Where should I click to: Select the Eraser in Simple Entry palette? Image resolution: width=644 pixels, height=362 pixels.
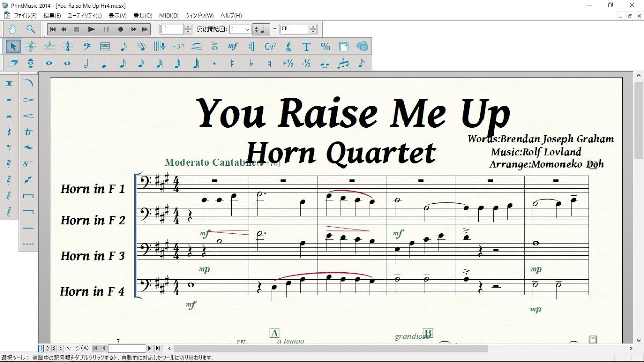(x=13, y=64)
